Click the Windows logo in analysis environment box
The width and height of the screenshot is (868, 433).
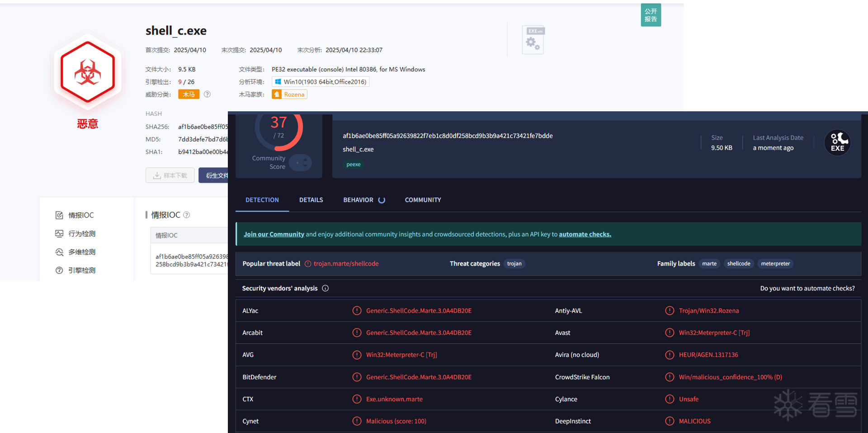278,82
